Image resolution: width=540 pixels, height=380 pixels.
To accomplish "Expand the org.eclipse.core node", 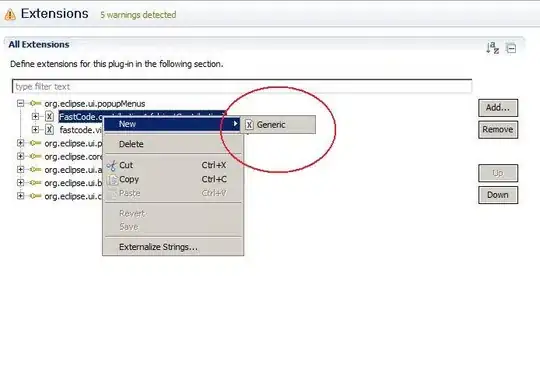I will tap(21, 156).
